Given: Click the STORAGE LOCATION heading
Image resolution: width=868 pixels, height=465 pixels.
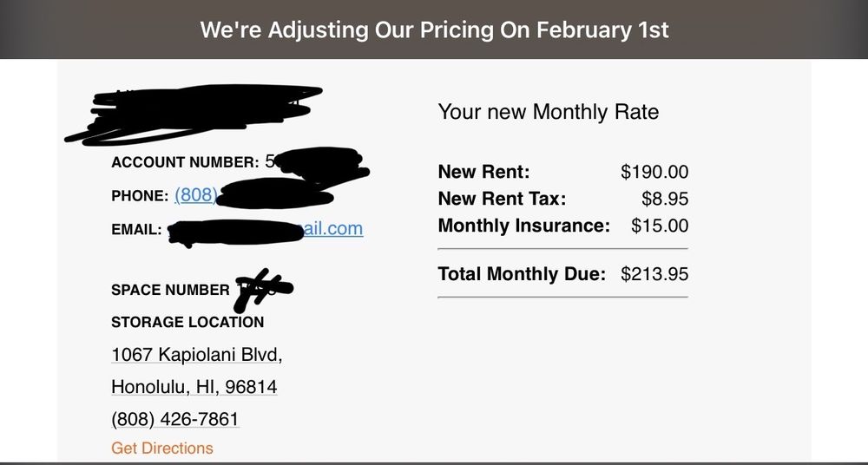Looking at the screenshot, I should [187, 322].
